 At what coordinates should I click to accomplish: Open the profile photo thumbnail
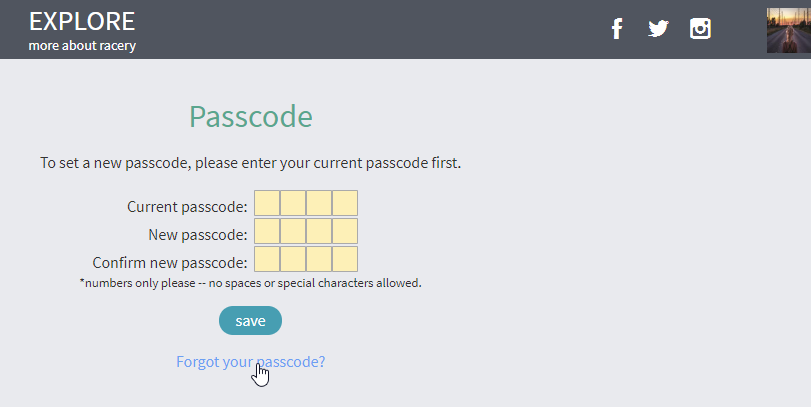tap(789, 30)
